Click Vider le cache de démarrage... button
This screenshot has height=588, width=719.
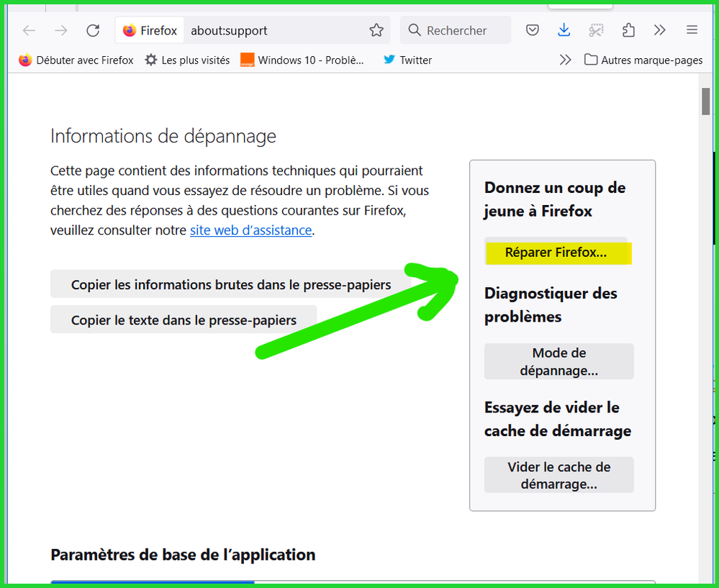point(559,475)
